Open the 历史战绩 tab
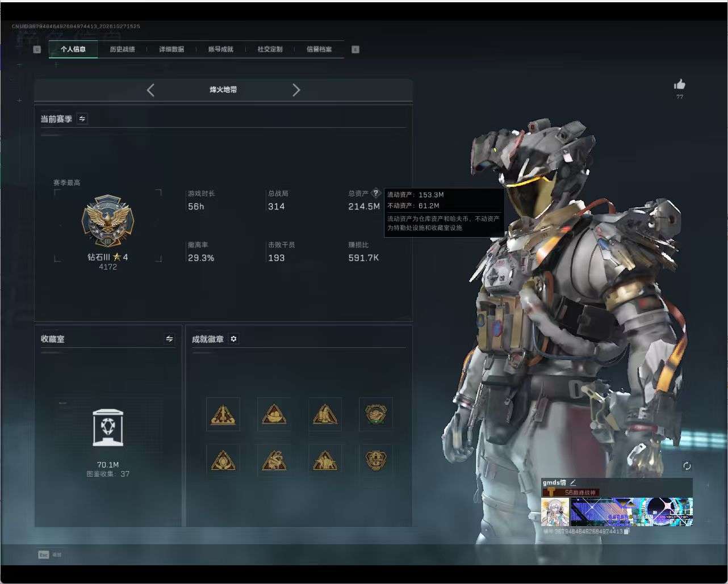This screenshot has height=584, width=728. point(122,49)
